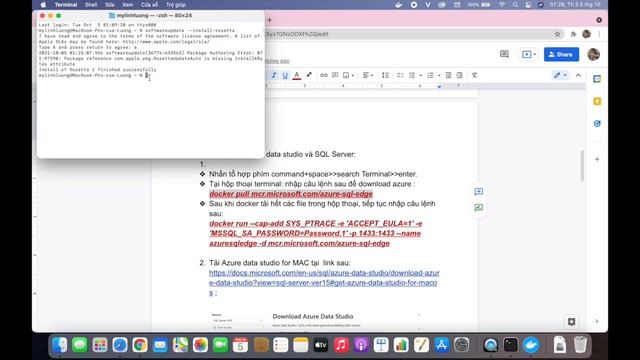Open Chrome three-dot menu
The width and height of the screenshot is (640, 360).
(x=599, y=34)
